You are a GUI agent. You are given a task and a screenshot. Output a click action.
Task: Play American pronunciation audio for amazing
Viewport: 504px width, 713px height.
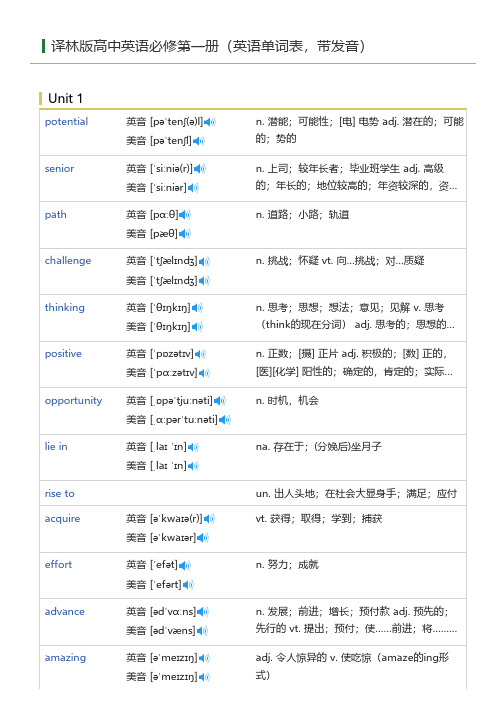coord(204,677)
